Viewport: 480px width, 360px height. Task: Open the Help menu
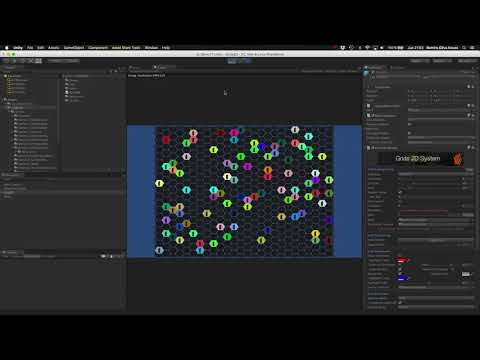click(x=166, y=48)
